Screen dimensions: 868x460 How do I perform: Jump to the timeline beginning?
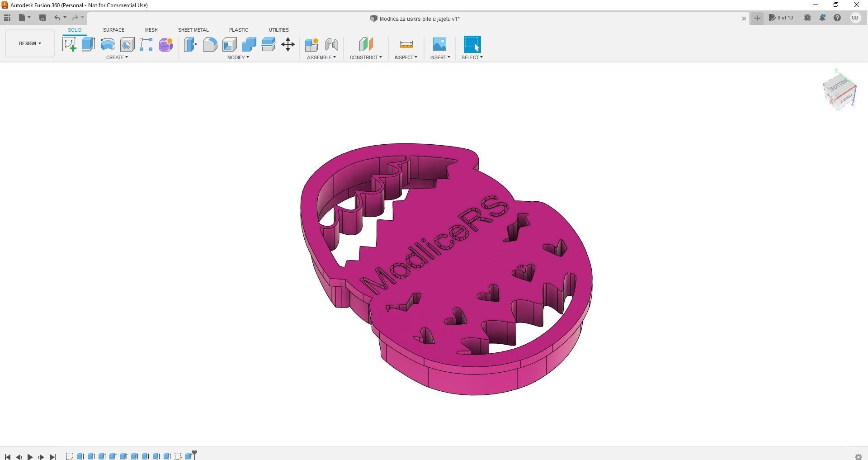[x=8, y=457]
